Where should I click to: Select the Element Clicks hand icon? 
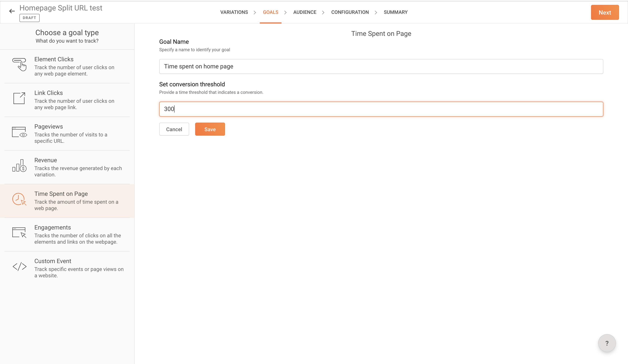click(19, 64)
